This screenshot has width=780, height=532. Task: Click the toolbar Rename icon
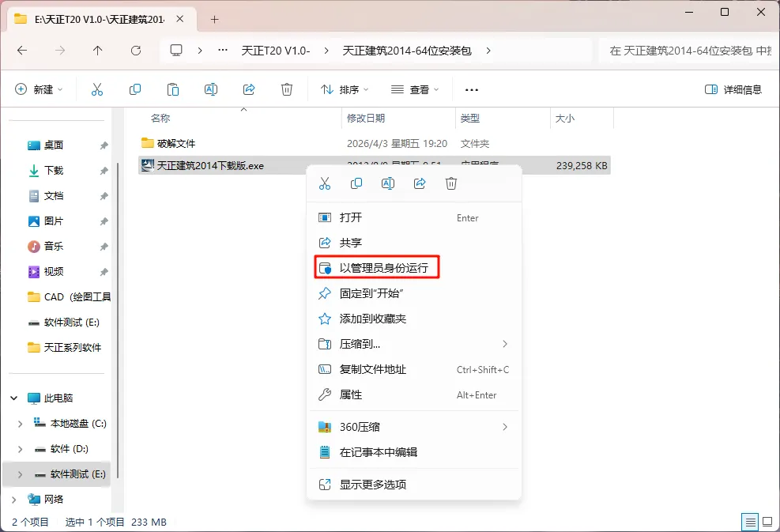click(x=211, y=89)
